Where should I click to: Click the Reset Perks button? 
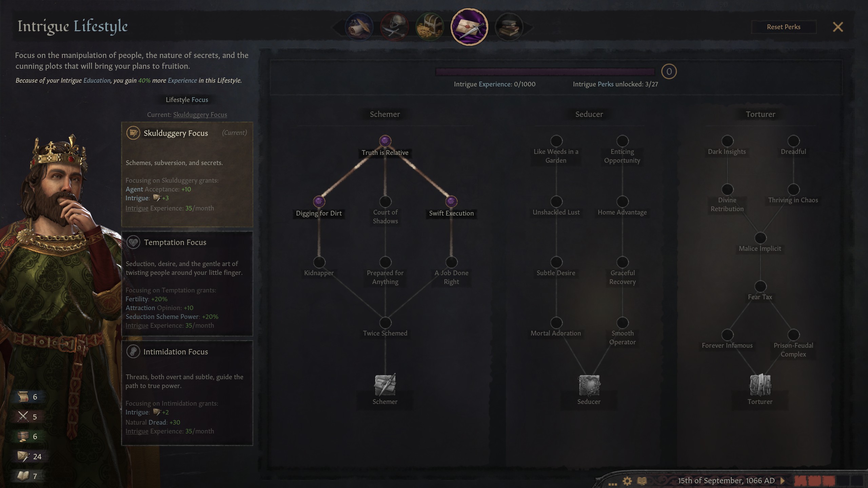pyautogui.click(x=784, y=27)
